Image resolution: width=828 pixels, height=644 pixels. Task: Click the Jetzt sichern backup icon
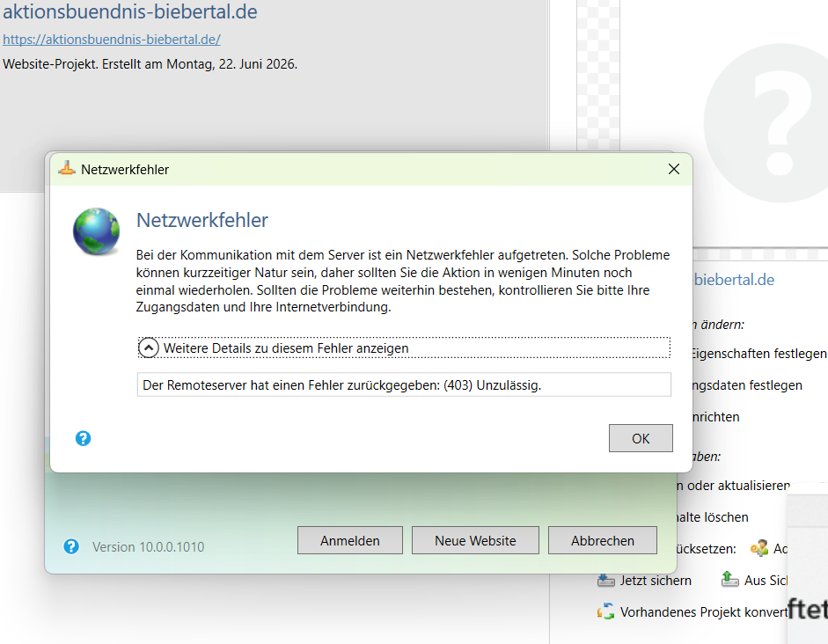click(605, 580)
